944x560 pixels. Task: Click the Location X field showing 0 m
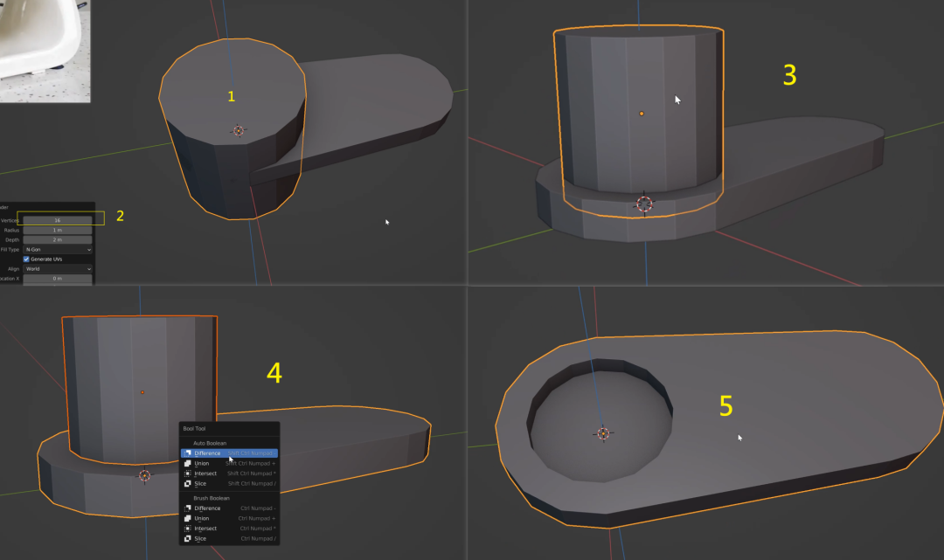[57, 279]
